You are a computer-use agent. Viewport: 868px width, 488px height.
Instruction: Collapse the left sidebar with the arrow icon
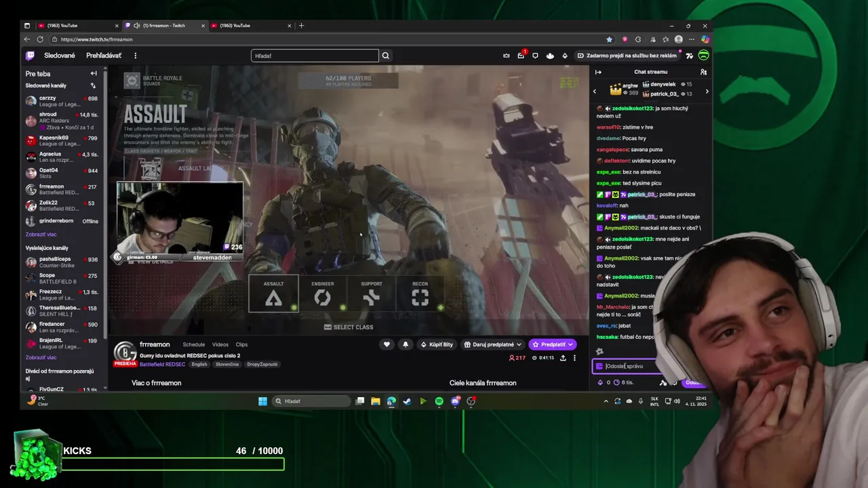94,73
